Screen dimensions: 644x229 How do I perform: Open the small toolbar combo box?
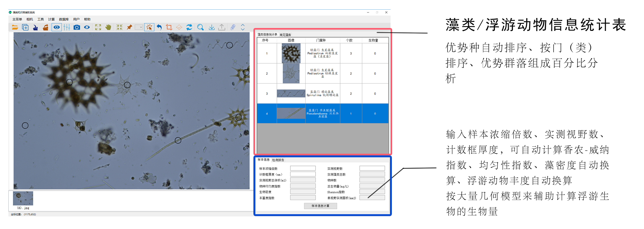(139, 27)
